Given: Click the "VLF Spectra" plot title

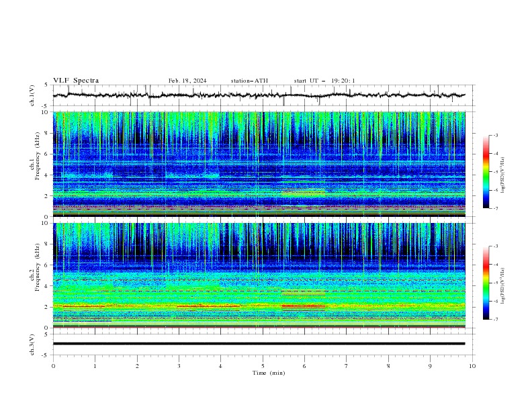Looking at the screenshot, I should click(76, 81).
